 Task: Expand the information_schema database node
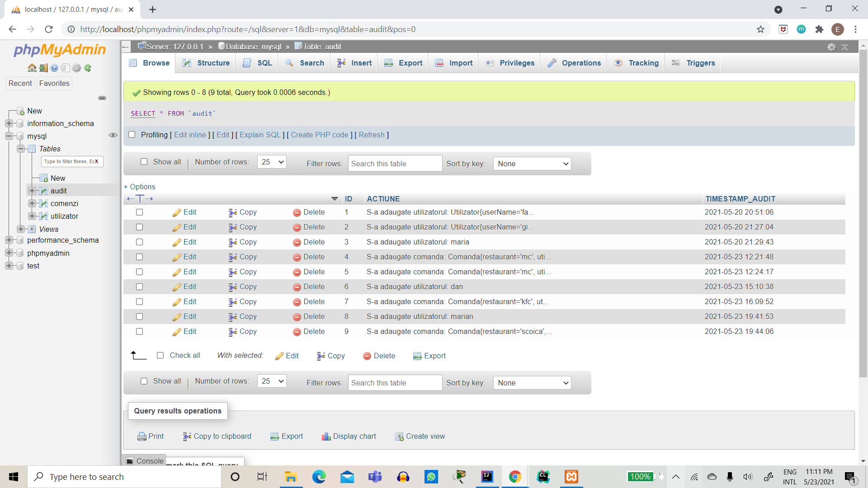tap(9, 123)
